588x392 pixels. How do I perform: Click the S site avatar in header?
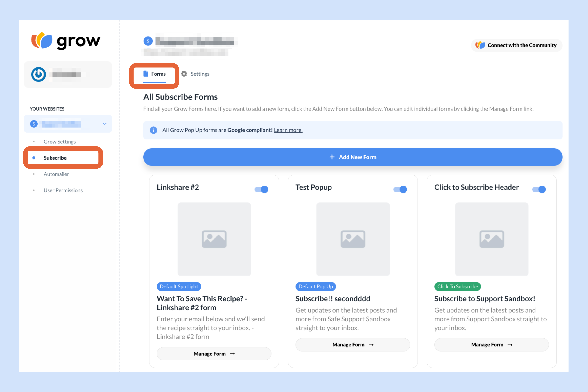pos(148,41)
